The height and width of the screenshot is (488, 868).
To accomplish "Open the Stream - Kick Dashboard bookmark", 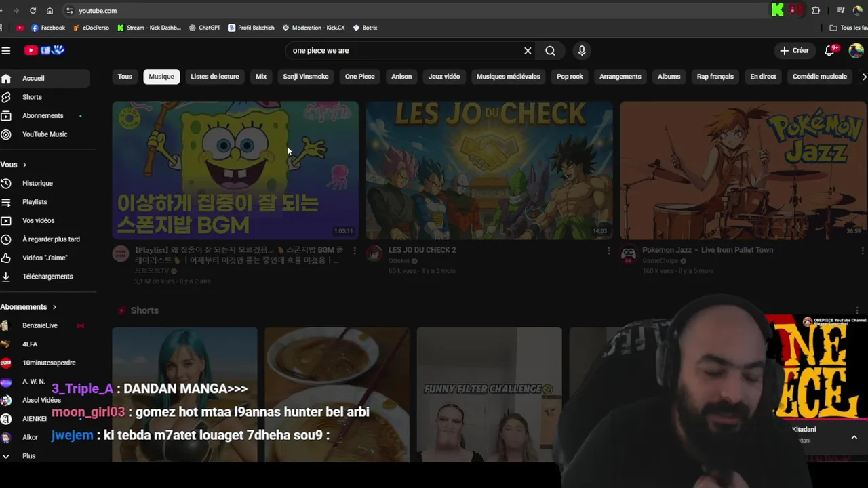I will (x=149, y=28).
